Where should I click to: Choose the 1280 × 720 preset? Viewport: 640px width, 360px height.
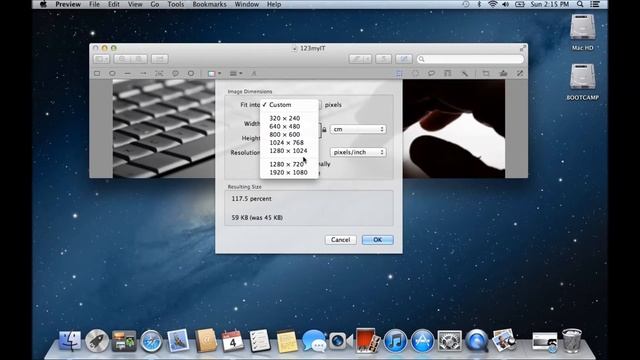coord(289,164)
